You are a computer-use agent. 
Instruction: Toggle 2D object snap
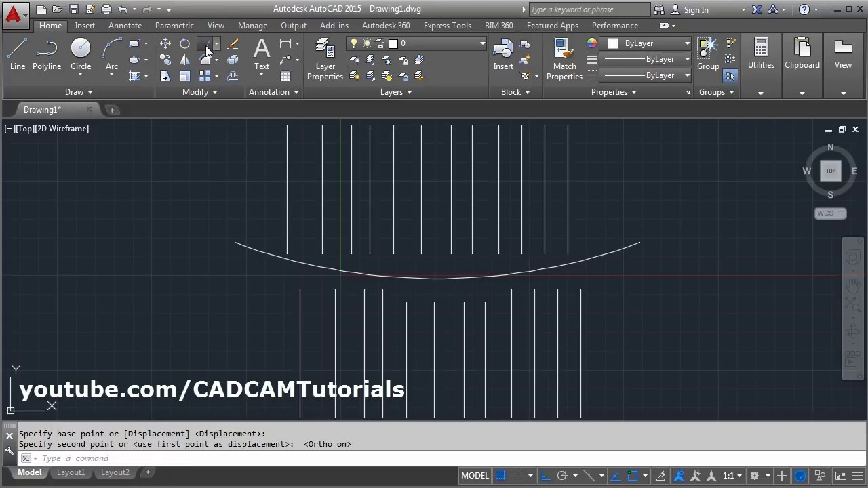(x=632, y=476)
